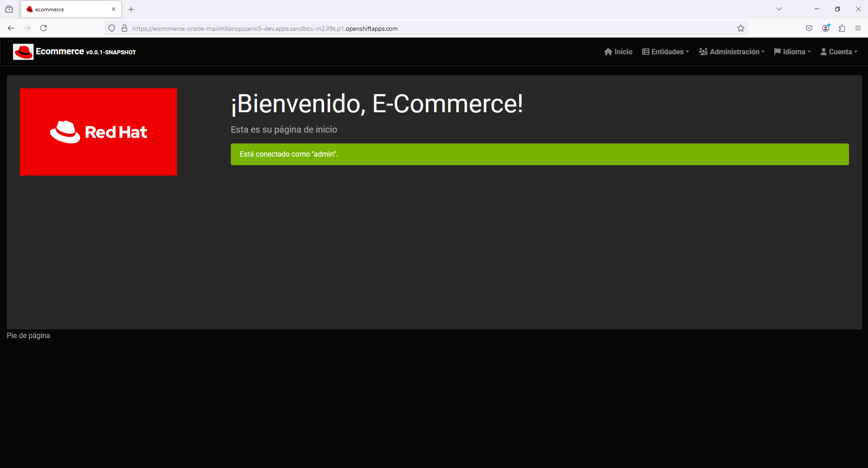Open the tracking protection shield
Image resolution: width=868 pixels, height=468 pixels.
(x=111, y=28)
